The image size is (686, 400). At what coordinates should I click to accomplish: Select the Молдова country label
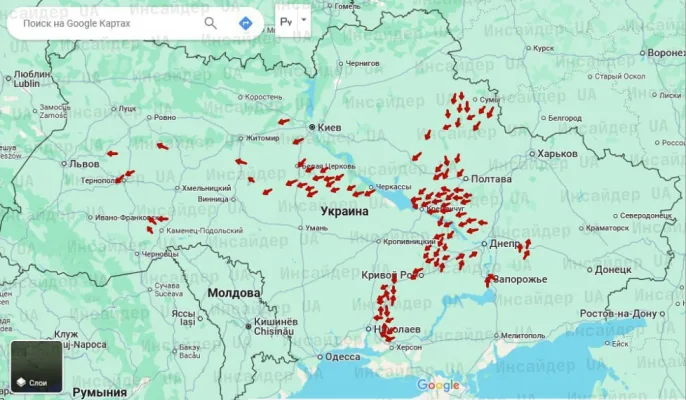coord(233,293)
